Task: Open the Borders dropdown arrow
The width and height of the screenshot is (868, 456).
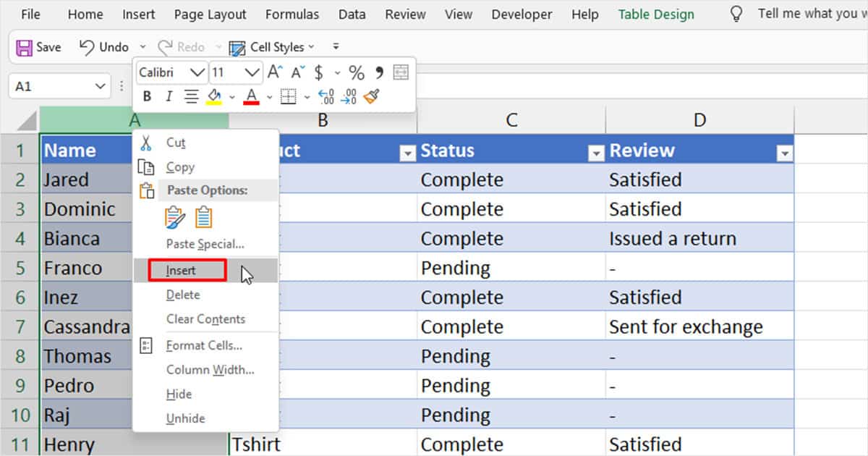Action: (x=306, y=96)
